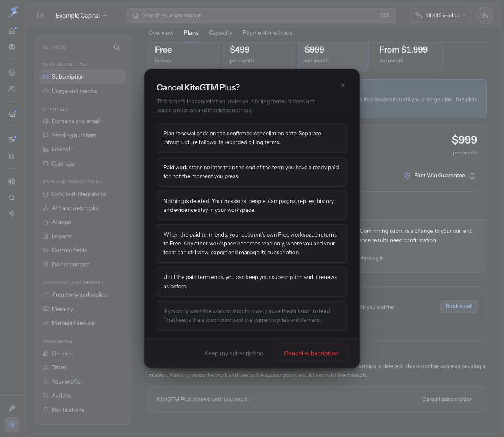Image resolution: width=504 pixels, height=437 pixels.
Task: Focus the Search your workspace field
Action: pos(261,16)
